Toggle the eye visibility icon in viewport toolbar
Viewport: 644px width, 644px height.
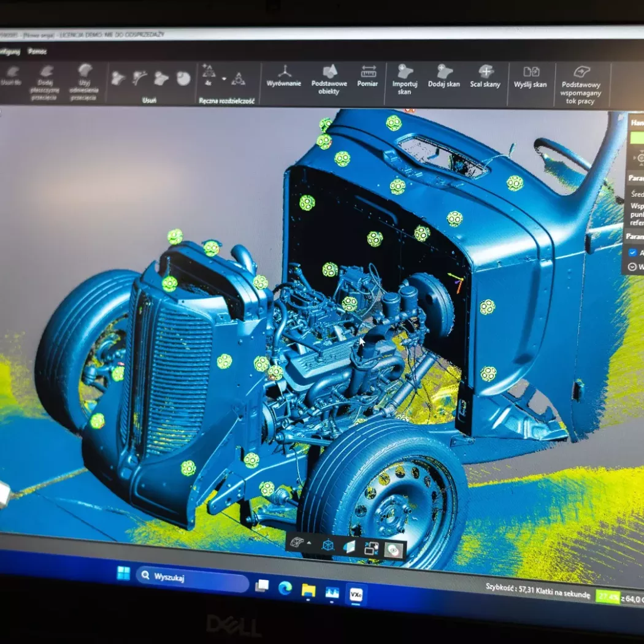[393, 550]
